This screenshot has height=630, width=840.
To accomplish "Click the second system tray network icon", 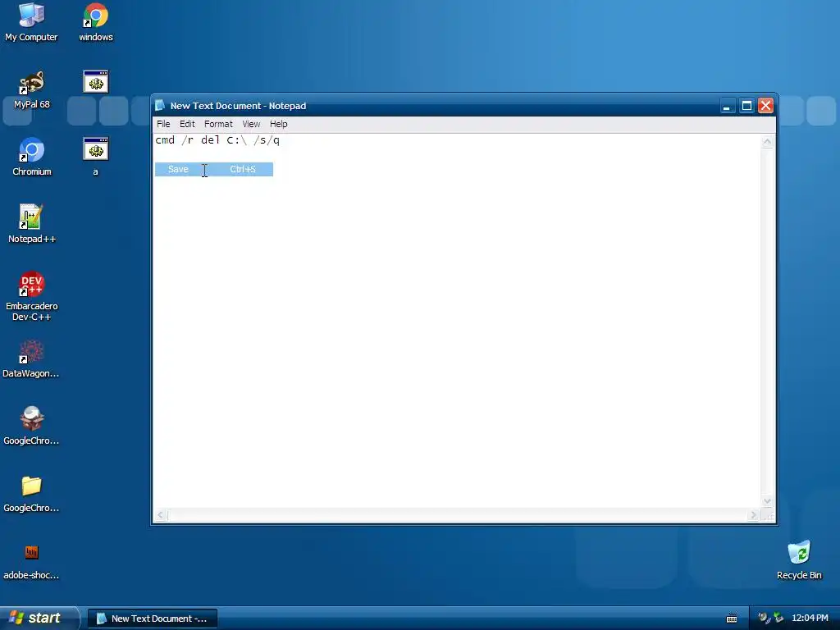I will (778, 618).
